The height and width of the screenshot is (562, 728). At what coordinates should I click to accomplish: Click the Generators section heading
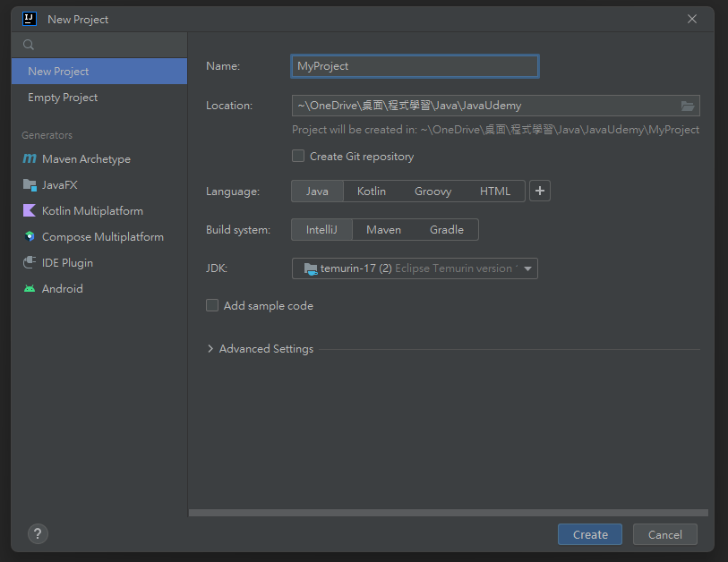pyautogui.click(x=47, y=135)
